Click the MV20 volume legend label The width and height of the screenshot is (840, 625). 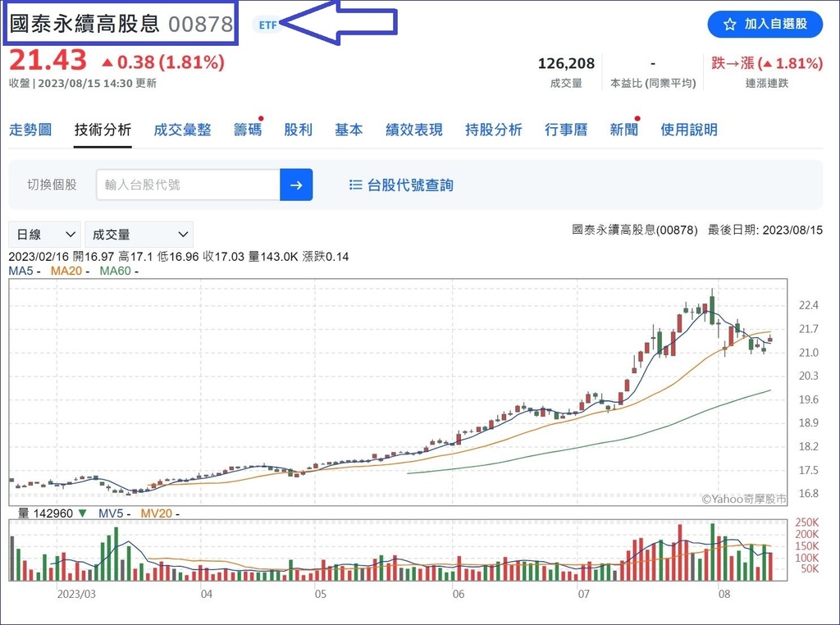click(157, 513)
